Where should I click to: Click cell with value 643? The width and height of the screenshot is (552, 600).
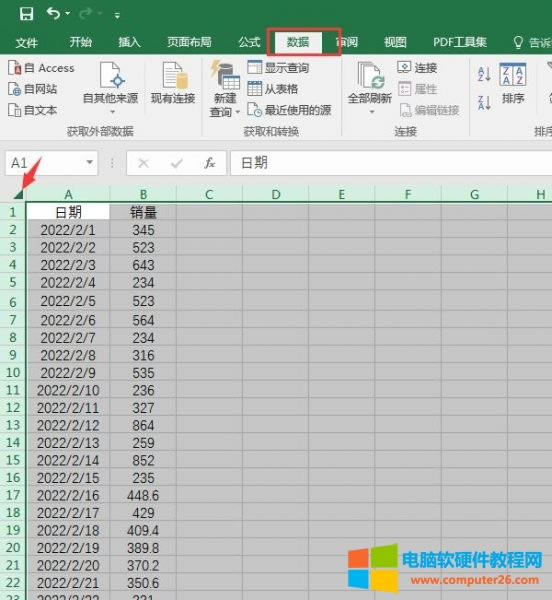click(x=143, y=264)
